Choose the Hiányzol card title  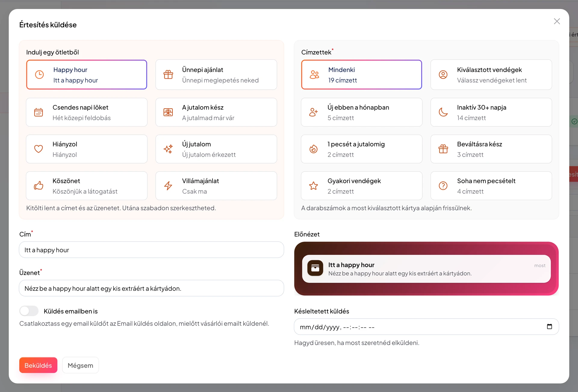tap(65, 144)
